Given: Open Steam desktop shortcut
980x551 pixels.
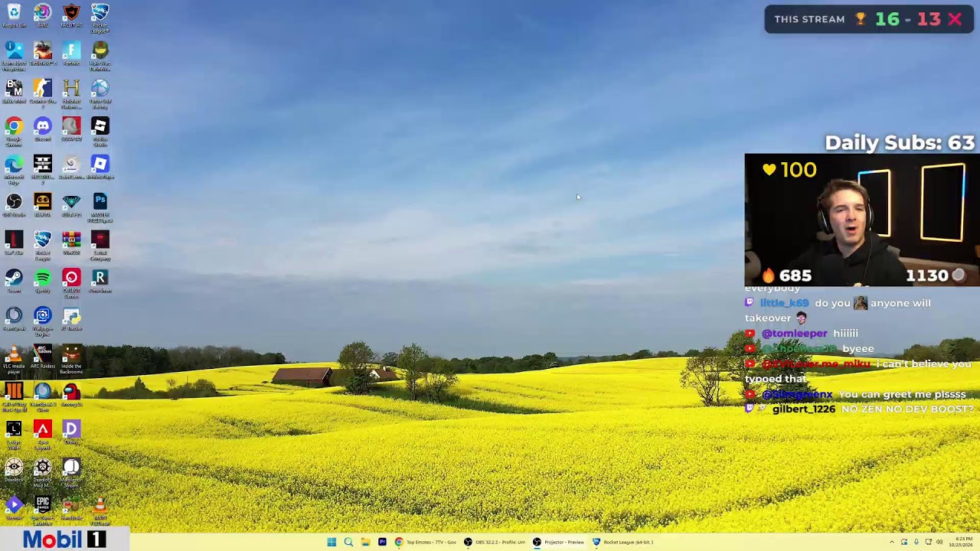Looking at the screenshot, I should point(14,281).
